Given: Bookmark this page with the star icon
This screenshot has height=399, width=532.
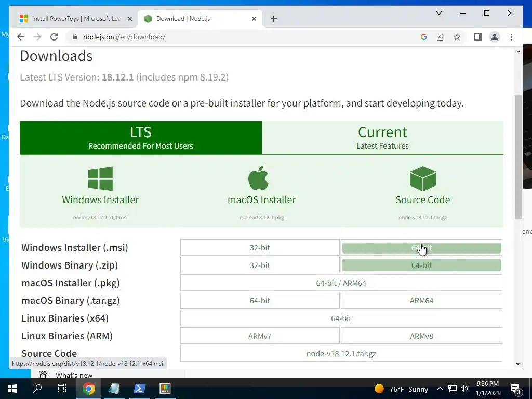Looking at the screenshot, I should 457,37.
